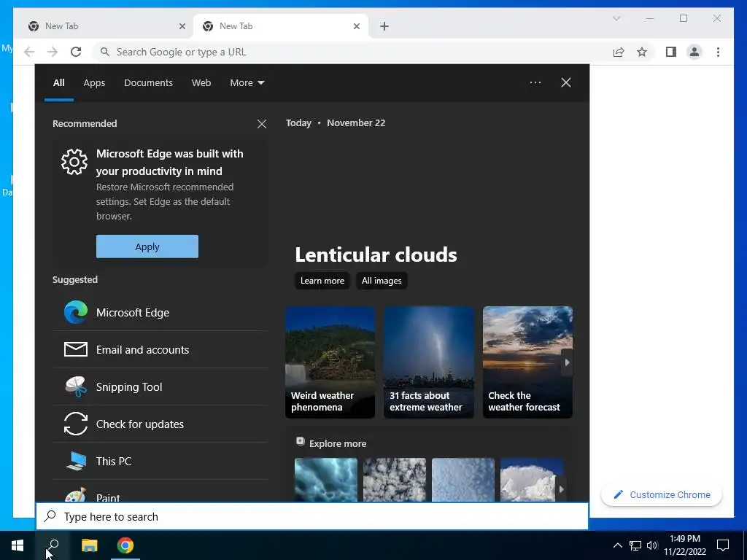747x560 pixels.
Task: Open second Explore more cloud thumbnail
Action: point(395,480)
